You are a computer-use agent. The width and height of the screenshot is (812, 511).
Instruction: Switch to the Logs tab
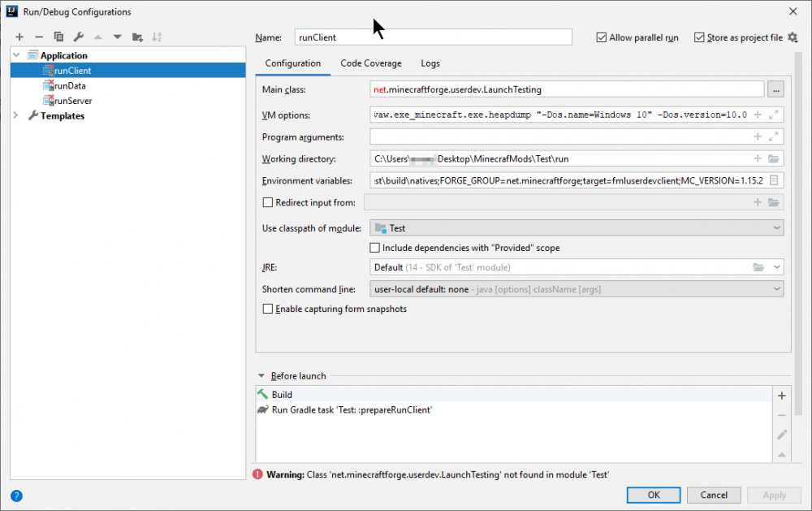tap(430, 63)
